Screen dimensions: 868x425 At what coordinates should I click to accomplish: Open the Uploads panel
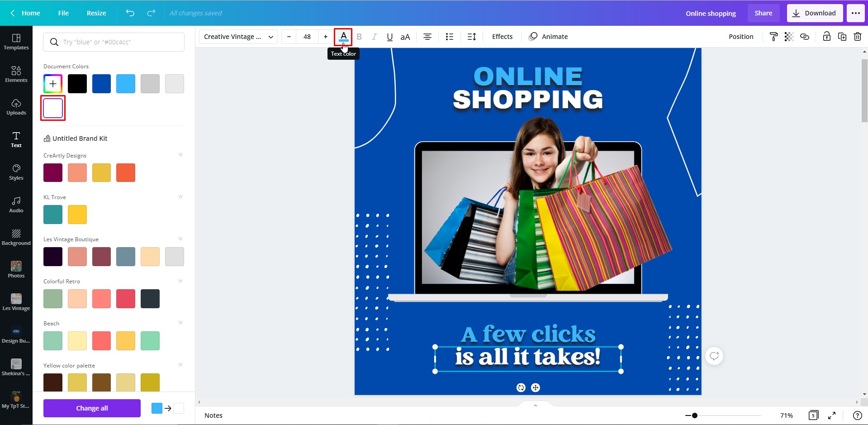point(16,107)
